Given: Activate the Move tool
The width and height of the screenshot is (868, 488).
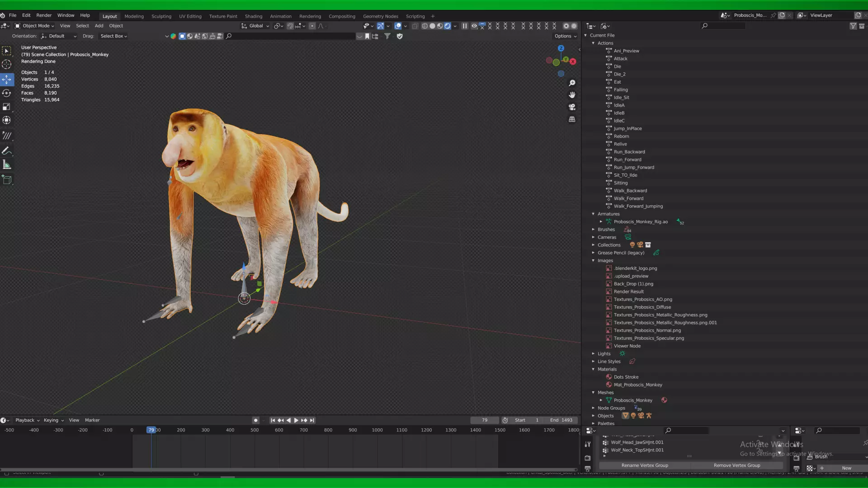Looking at the screenshot, I should tap(7, 80).
